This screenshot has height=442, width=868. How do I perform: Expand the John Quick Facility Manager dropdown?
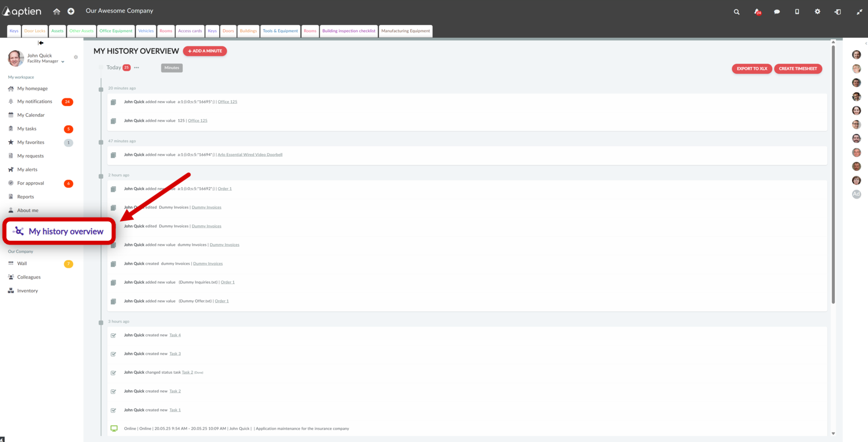pyautogui.click(x=63, y=61)
